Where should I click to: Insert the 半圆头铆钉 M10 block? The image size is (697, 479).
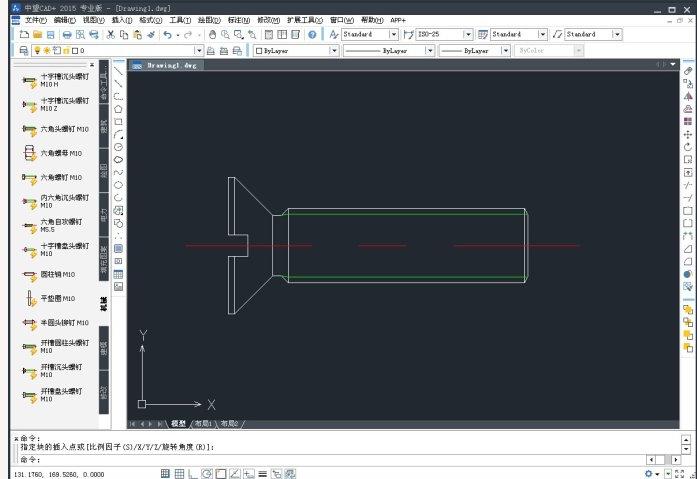tap(56, 323)
